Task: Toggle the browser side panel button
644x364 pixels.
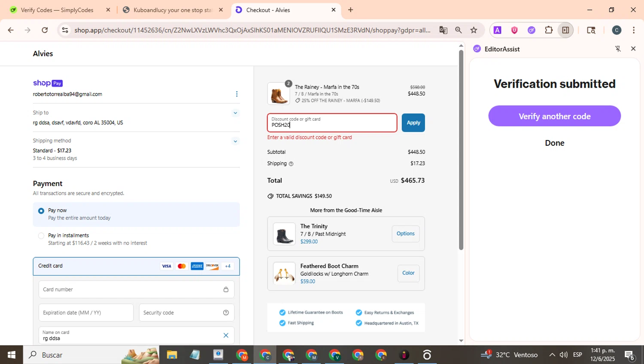Action: (565, 30)
